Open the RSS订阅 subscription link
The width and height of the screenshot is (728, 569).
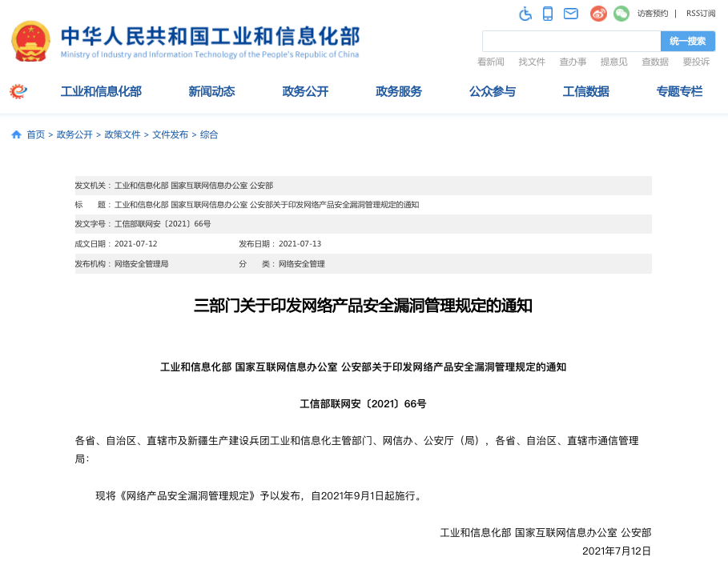pyautogui.click(x=698, y=14)
